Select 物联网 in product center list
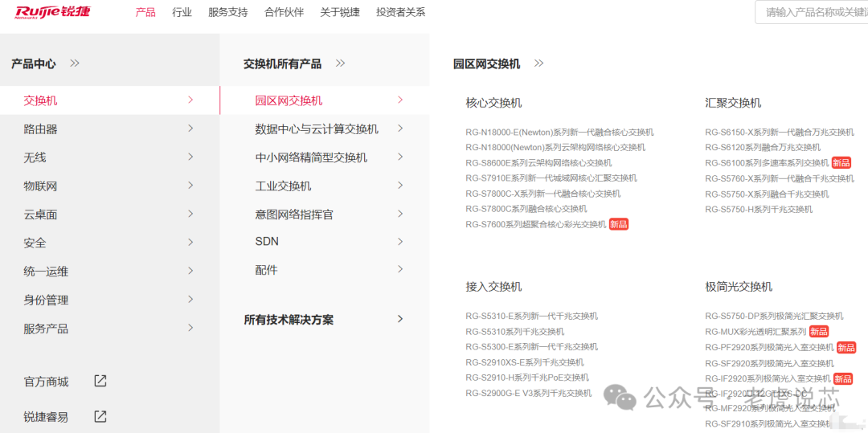This screenshot has height=433, width=868. click(40, 186)
